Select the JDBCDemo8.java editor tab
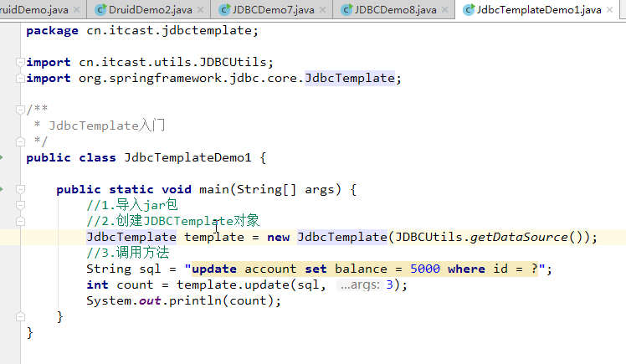The image size is (626, 364). 395,9
